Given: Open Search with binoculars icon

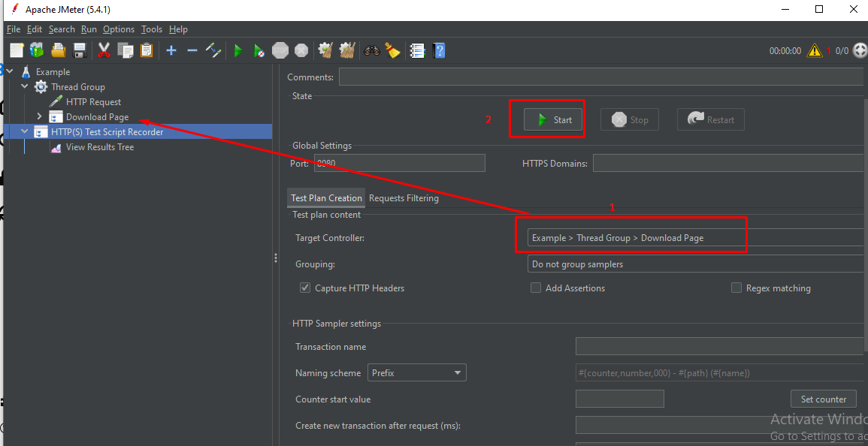Looking at the screenshot, I should [372, 51].
